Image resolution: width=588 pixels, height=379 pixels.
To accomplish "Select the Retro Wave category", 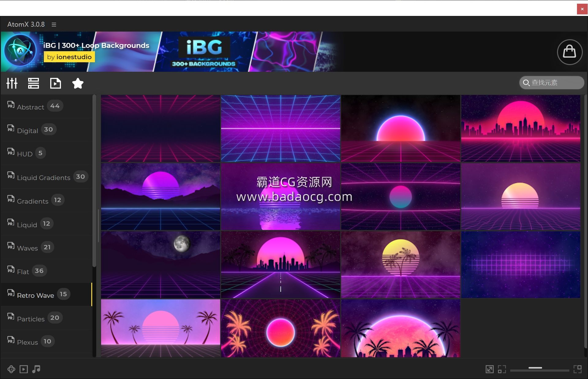I will click(x=46, y=294).
